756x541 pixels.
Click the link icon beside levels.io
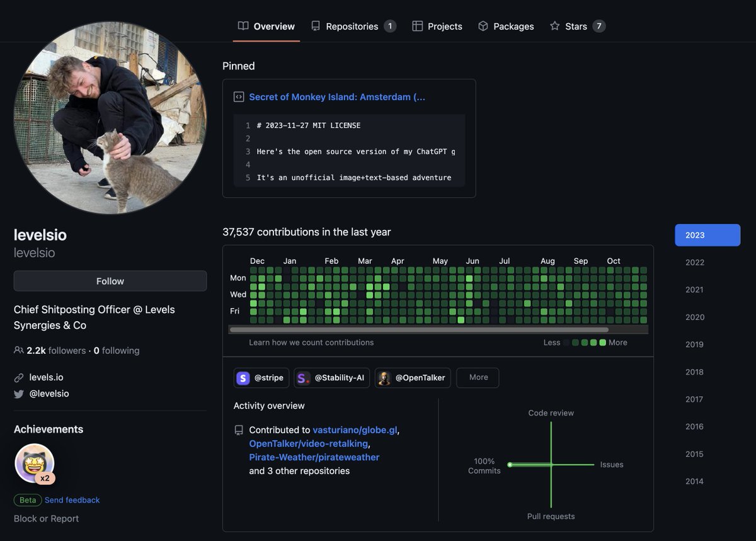19,378
